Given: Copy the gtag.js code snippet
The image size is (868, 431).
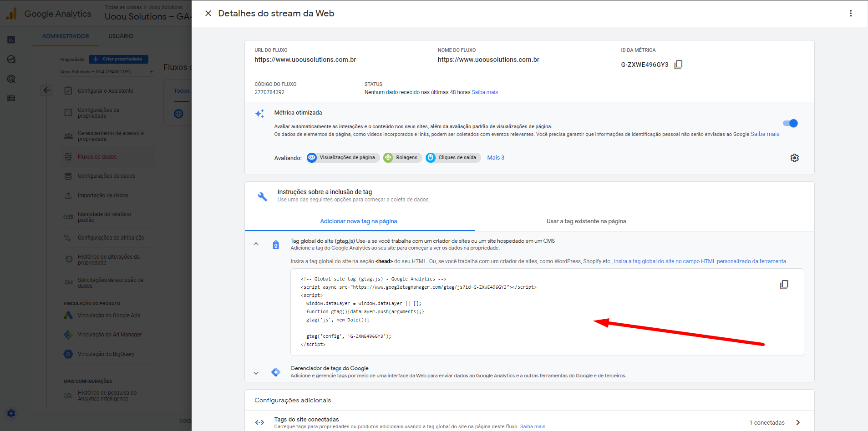Looking at the screenshot, I should click(784, 285).
